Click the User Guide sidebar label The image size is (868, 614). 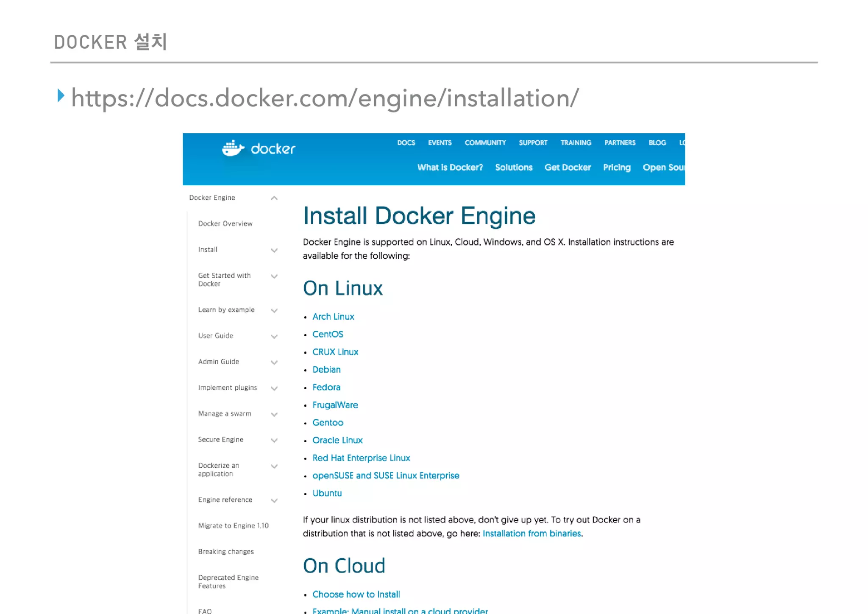pyautogui.click(x=215, y=336)
